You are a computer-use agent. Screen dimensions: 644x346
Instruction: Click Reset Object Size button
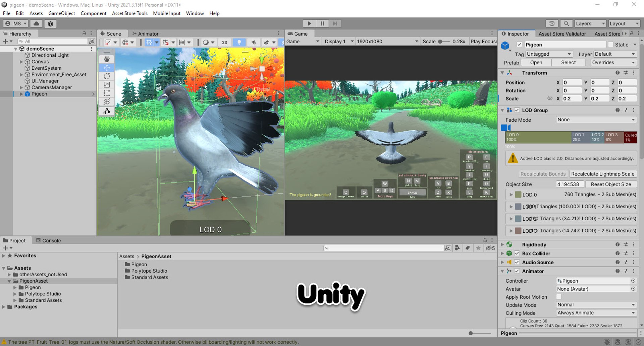click(611, 184)
